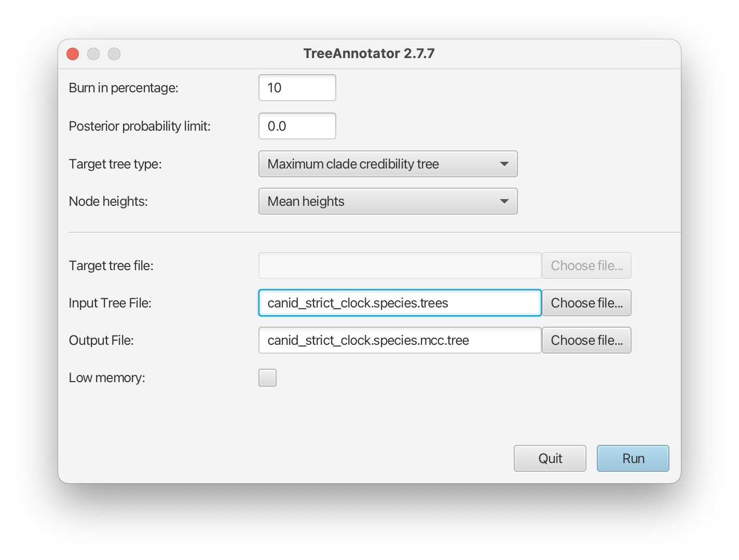Click the Burn in percentage field
This screenshot has width=739, height=560.
(297, 88)
